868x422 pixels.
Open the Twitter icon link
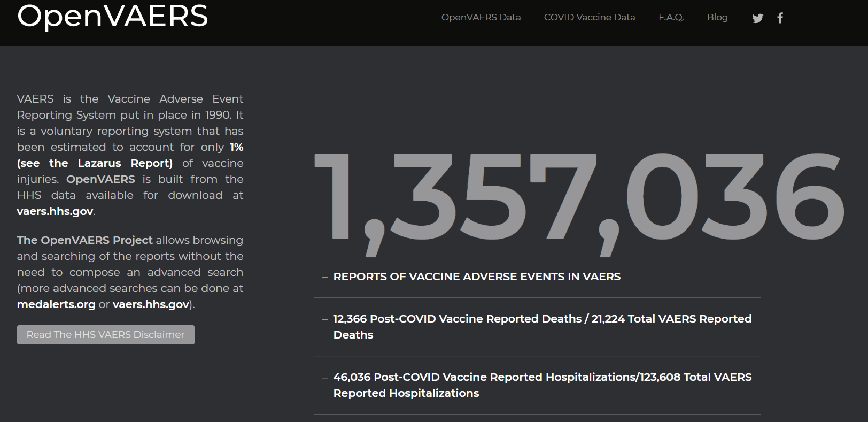click(757, 18)
